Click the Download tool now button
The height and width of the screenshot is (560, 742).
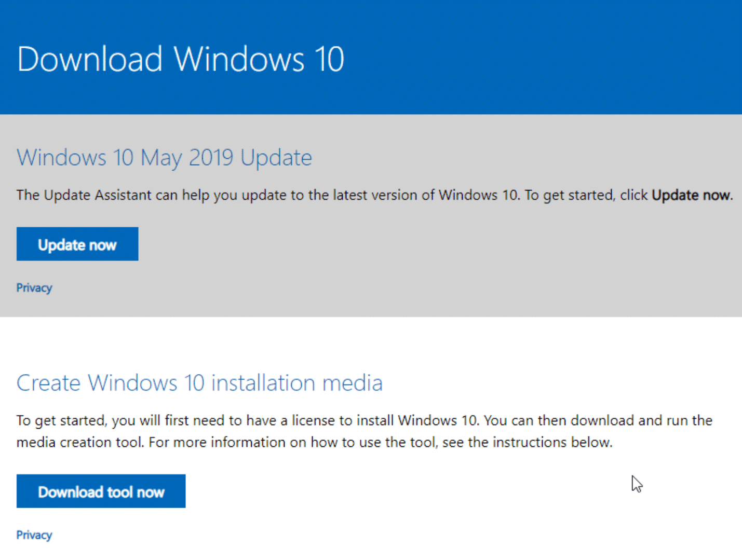point(101,491)
